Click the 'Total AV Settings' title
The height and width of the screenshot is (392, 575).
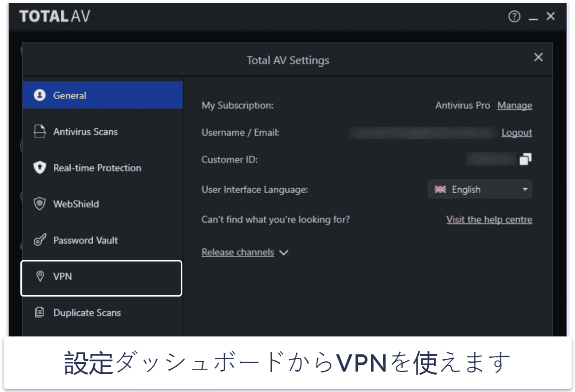[x=288, y=60]
